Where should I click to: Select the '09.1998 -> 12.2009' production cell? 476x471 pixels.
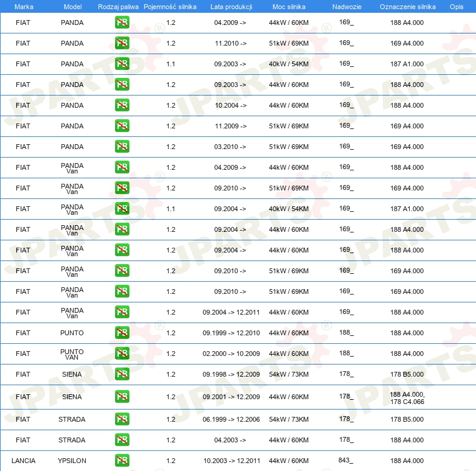click(231, 374)
